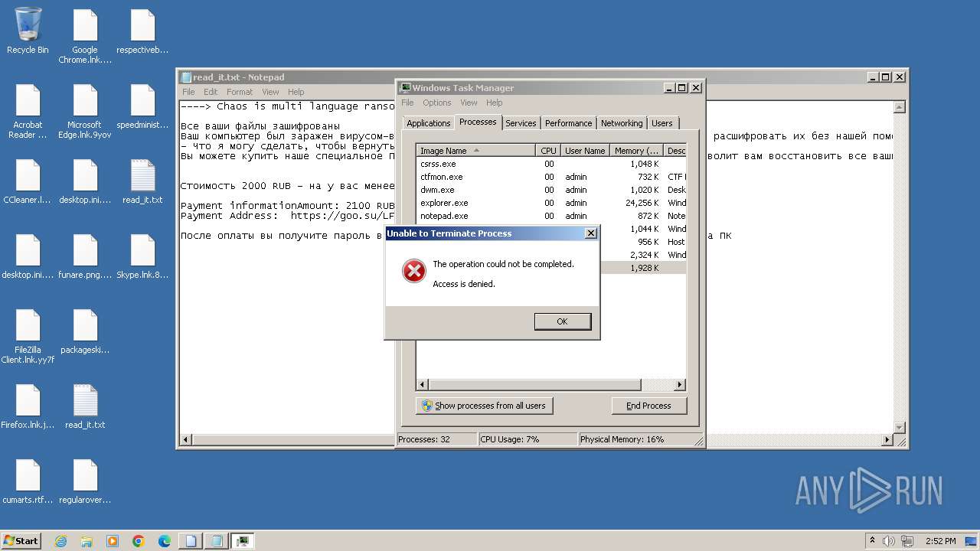Select the dwm.exe process row
The width and height of the screenshot is (980, 551).
click(x=551, y=190)
